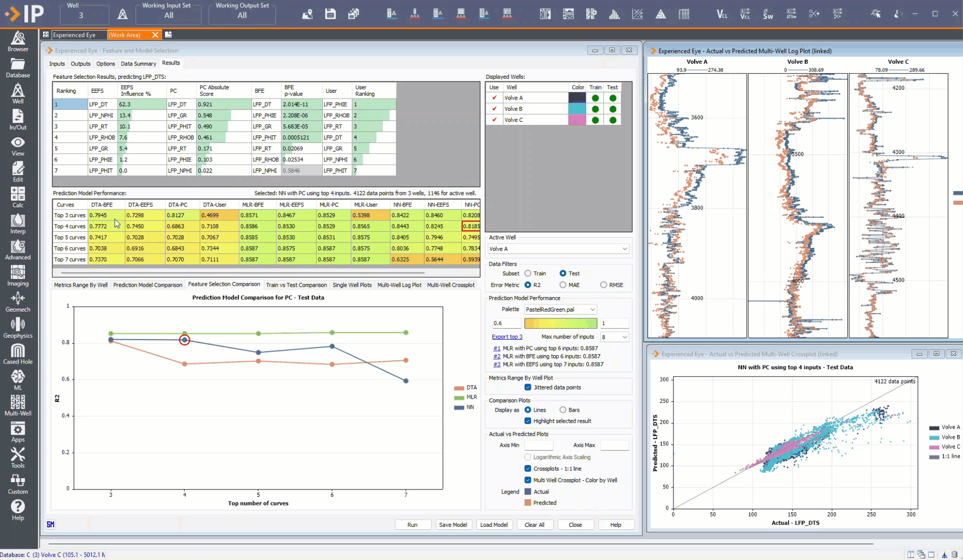Switch to the Data Summary tab
Viewport: 963px width, 560px height.
[138, 64]
